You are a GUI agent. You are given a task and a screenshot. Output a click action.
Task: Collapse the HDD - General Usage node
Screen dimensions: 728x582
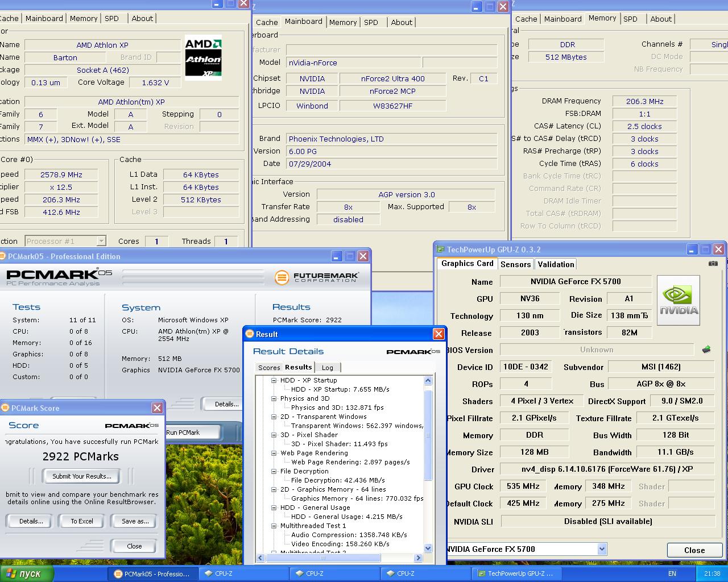(x=274, y=508)
